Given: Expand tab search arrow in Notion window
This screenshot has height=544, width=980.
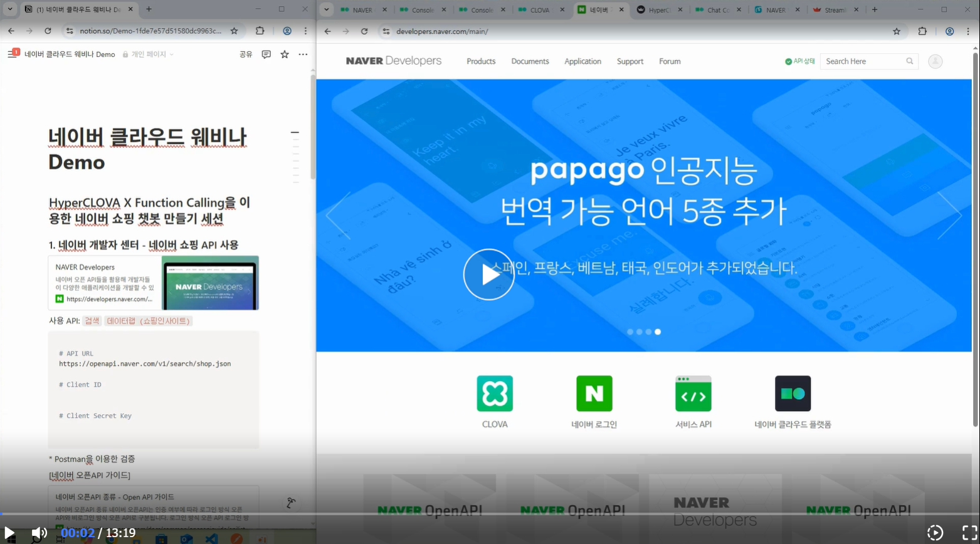Looking at the screenshot, I should click(9, 9).
